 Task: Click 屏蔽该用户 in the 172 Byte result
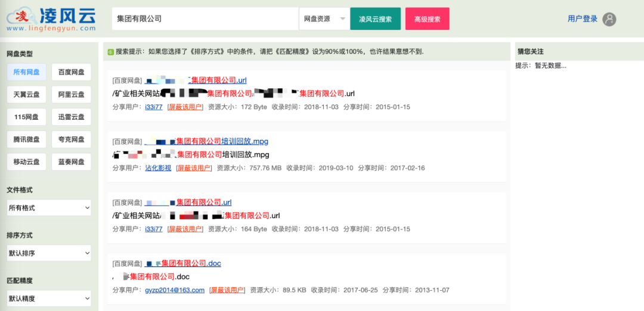pos(185,107)
